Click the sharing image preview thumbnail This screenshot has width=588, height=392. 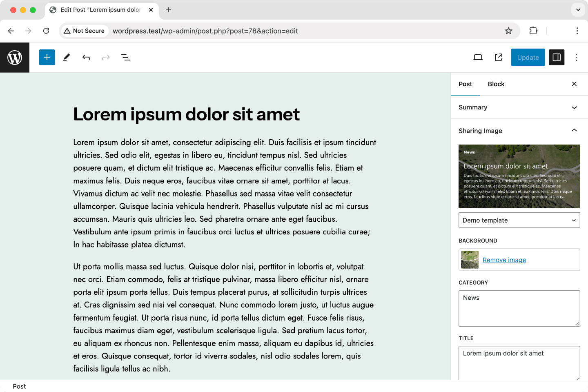coord(519,176)
